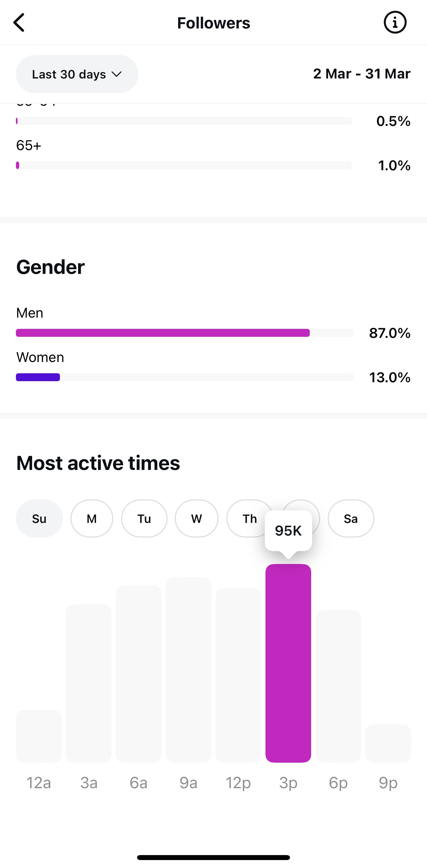Tap the 12p activity bar

(238, 675)
